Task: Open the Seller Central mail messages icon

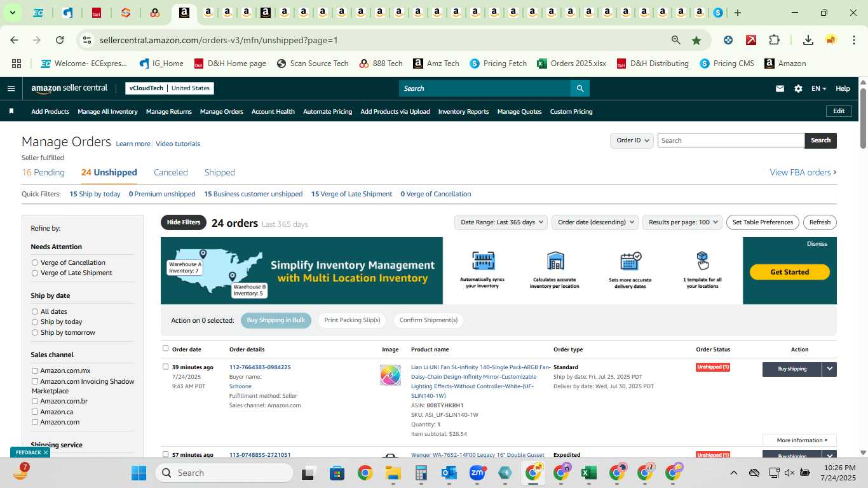Action: (780, 88)
